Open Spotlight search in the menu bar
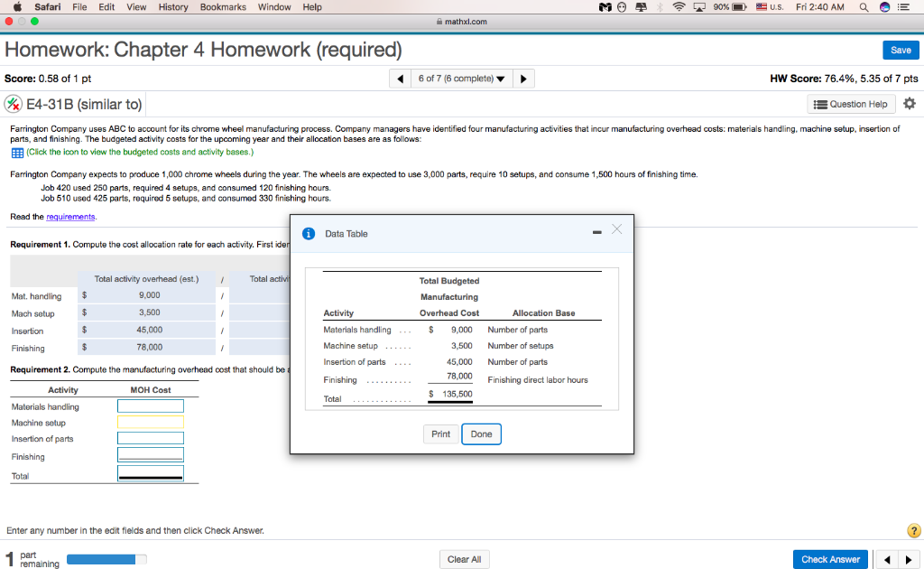924x578 pixels. pyautogui.click(x=862, y=7)
